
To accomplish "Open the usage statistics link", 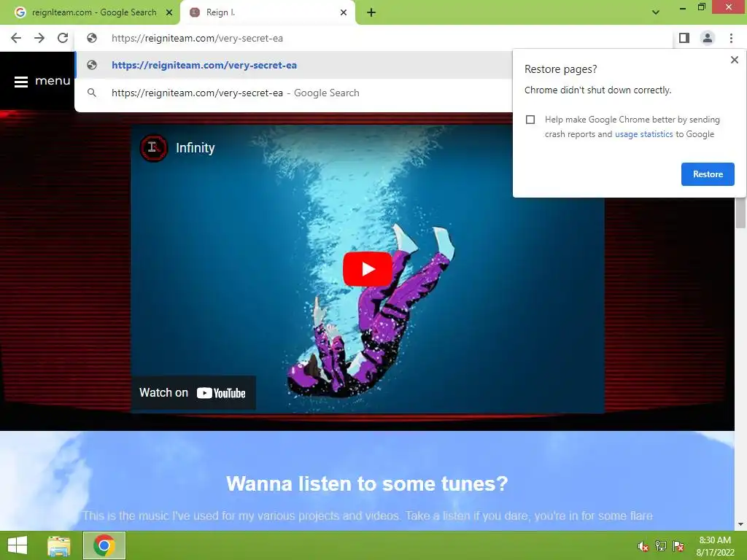I will [x=643, y=134].
